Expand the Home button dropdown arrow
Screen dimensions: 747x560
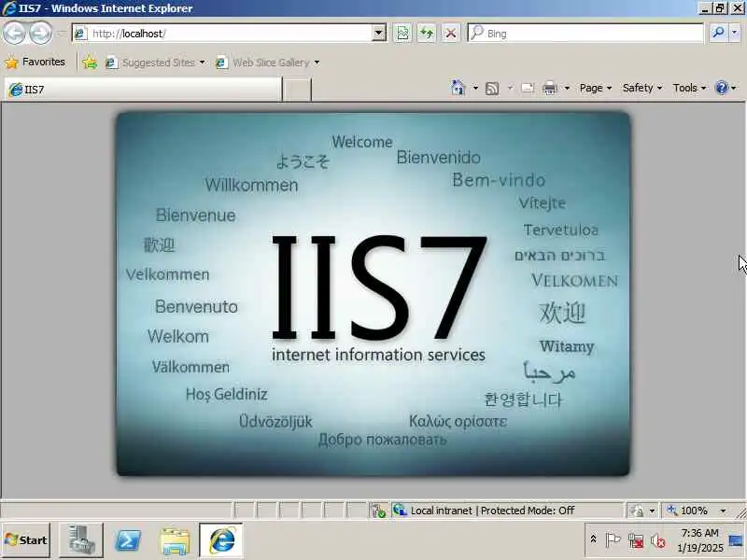coord(475,88)
